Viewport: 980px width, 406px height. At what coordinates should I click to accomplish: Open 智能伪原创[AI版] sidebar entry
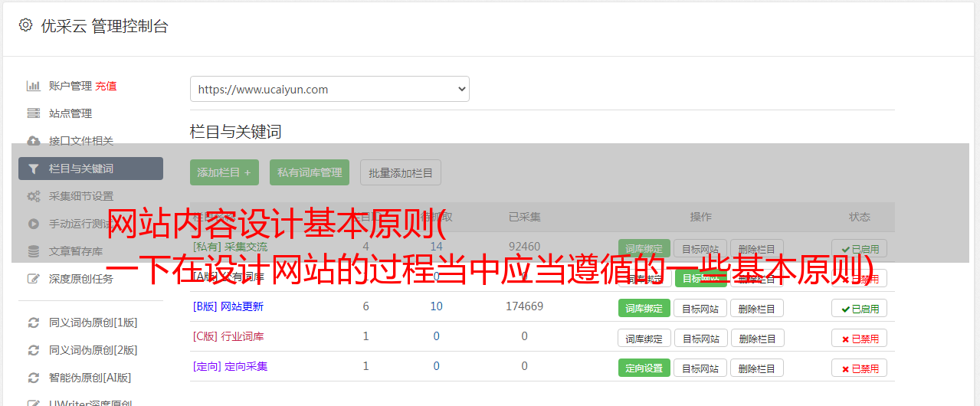(x=90, y=378)
